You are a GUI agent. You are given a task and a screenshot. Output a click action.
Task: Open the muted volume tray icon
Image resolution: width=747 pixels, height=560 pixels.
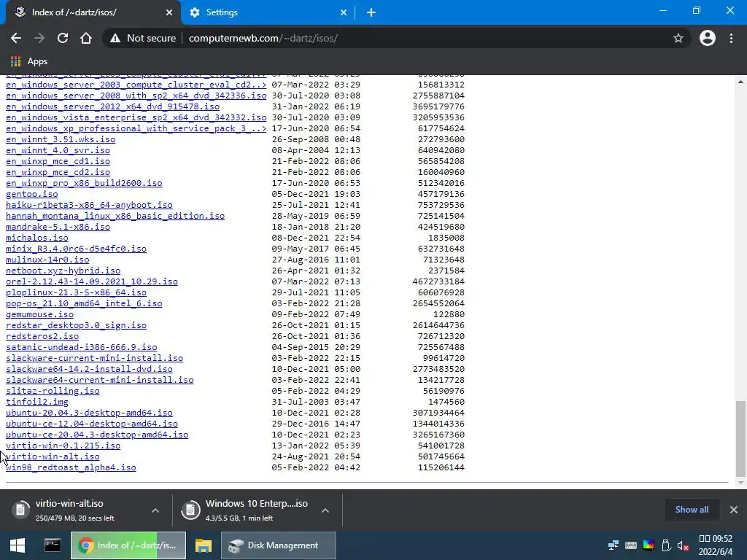click(x=683, y=545)
